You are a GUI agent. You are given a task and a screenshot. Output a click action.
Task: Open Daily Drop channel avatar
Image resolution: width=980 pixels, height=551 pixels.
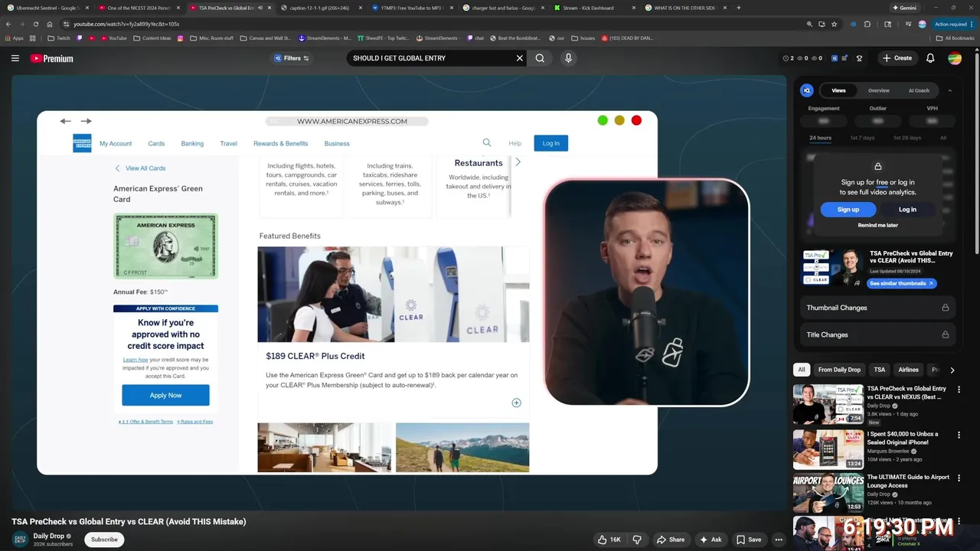pos(20,540)
